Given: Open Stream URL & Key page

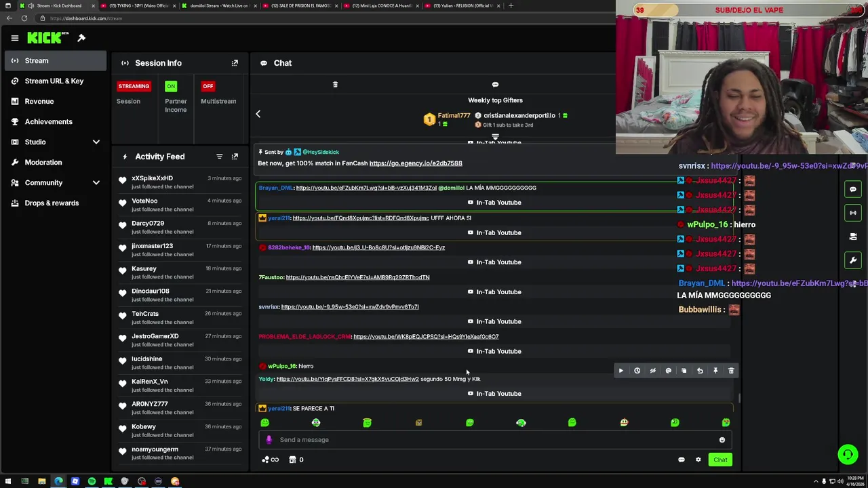Looking at the screenshot, I should tap(54, 81).
